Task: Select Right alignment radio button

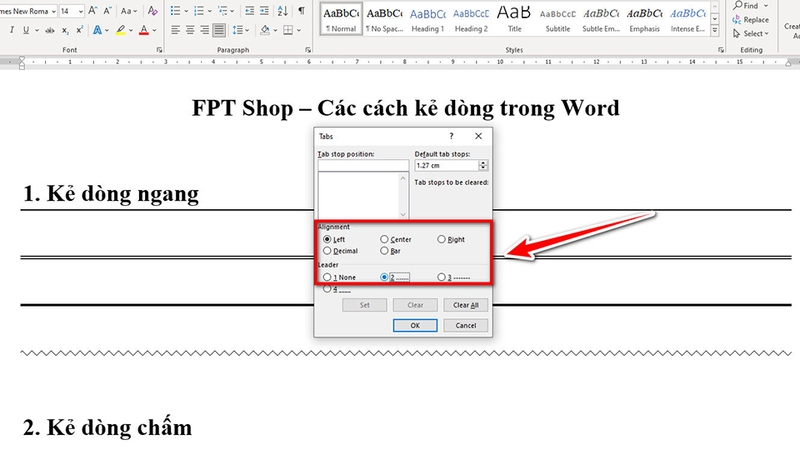Action: coord(441,239)
